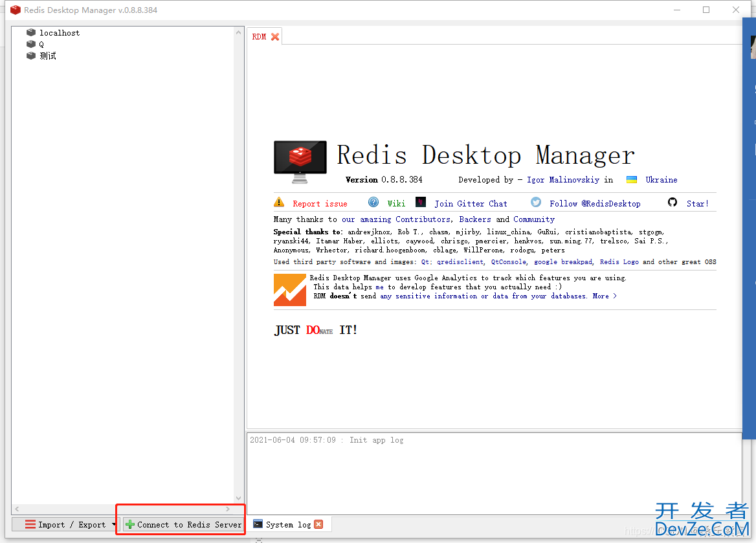Open the Import / Export menu
Image resolution: width=756 pixels, height=543 pixels.
(65, 524)
